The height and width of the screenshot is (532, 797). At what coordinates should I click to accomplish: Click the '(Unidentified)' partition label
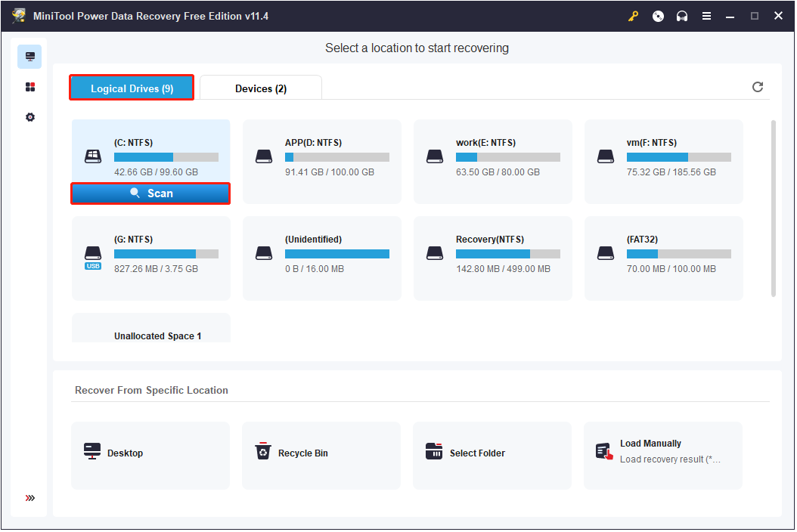(x=313, y=240)
